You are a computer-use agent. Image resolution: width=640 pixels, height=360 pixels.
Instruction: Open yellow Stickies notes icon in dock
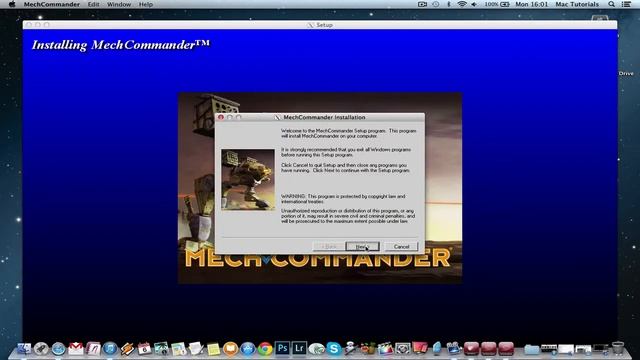point(213,349)
